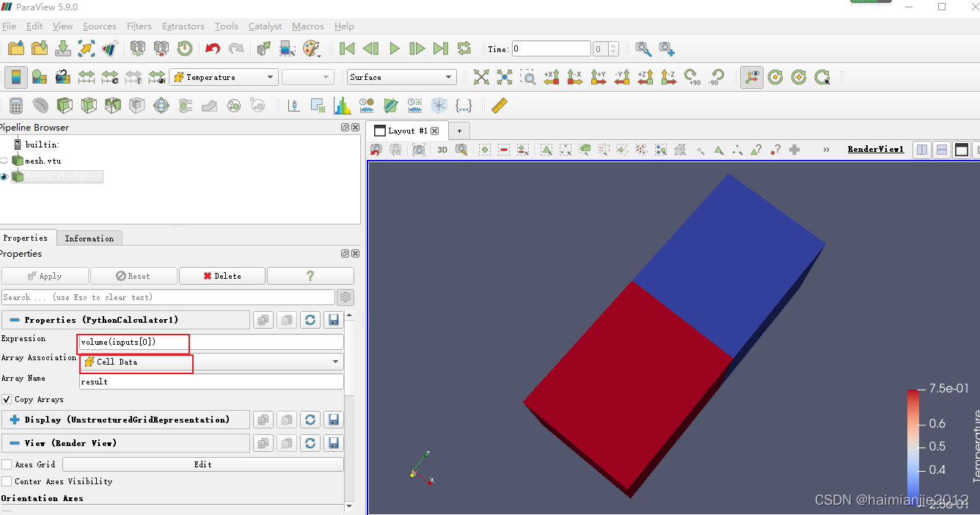Open the Catalyst menu
Screen dimensions: 980x515
point(265,26)
